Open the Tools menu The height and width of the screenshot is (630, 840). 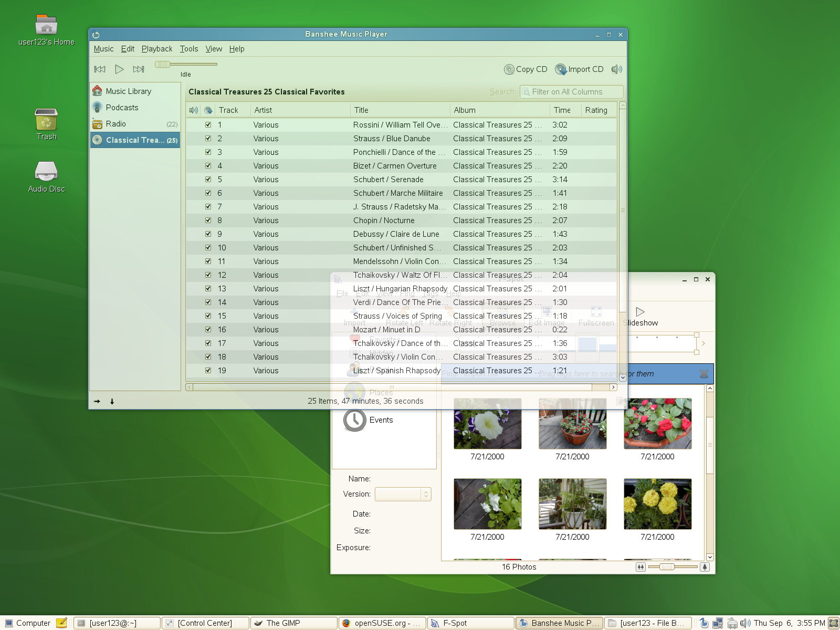pyautogui.click(x=188, y=49)
